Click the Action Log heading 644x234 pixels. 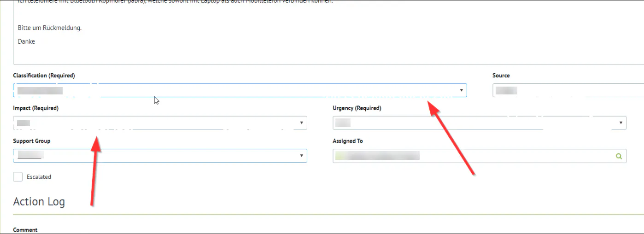39,202
